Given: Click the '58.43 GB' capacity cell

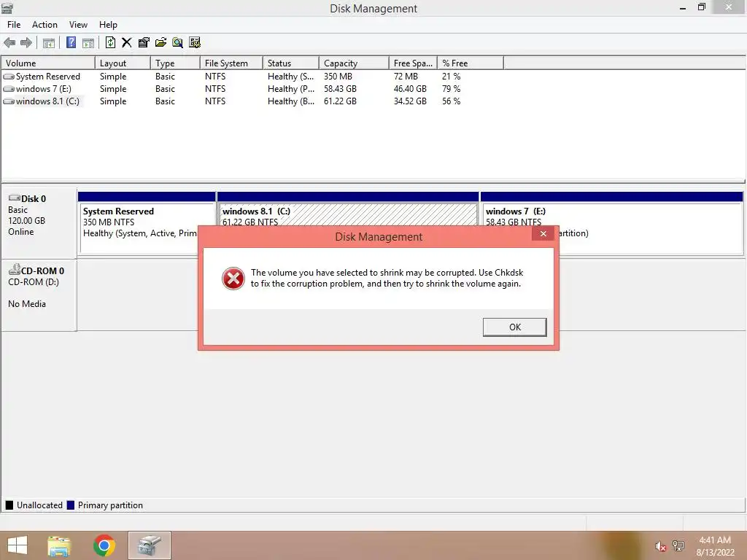Looking at the screenshot, I should (x=340, y=88).
